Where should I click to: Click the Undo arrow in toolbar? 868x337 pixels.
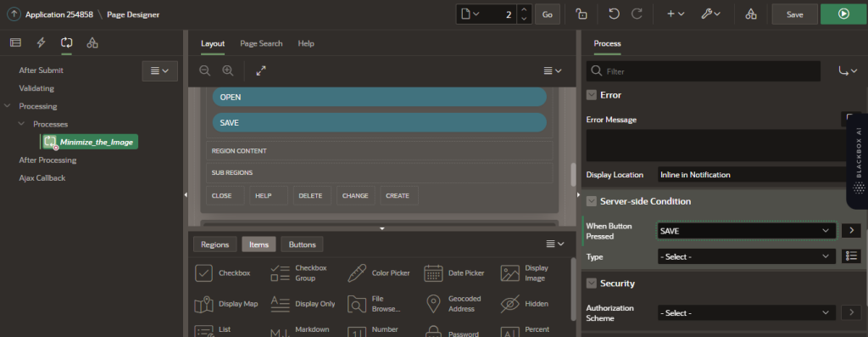pyautogui.click(x=614, y=14)
